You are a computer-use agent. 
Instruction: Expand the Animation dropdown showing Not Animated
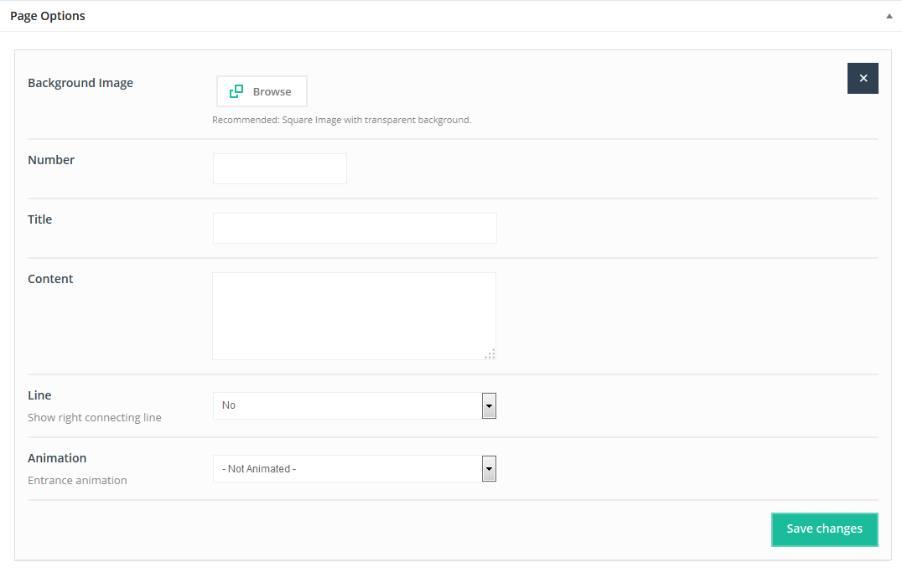(354, 468)
